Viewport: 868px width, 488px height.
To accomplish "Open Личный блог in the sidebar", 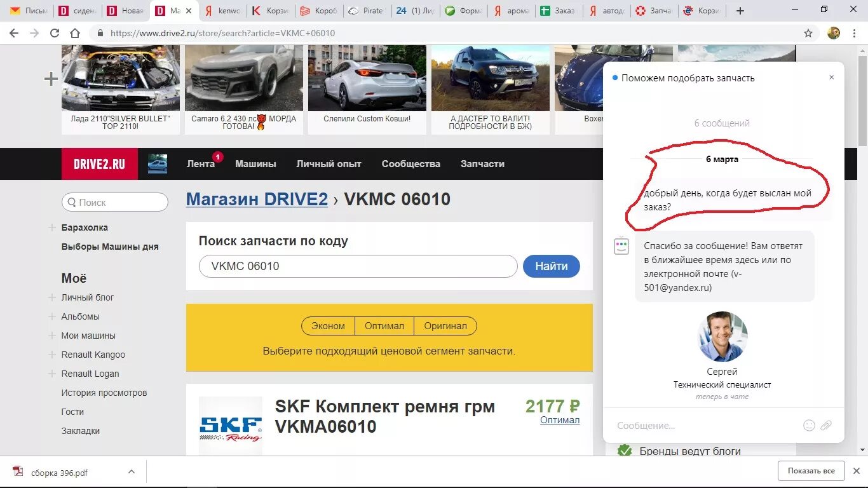I will (88, 297).
